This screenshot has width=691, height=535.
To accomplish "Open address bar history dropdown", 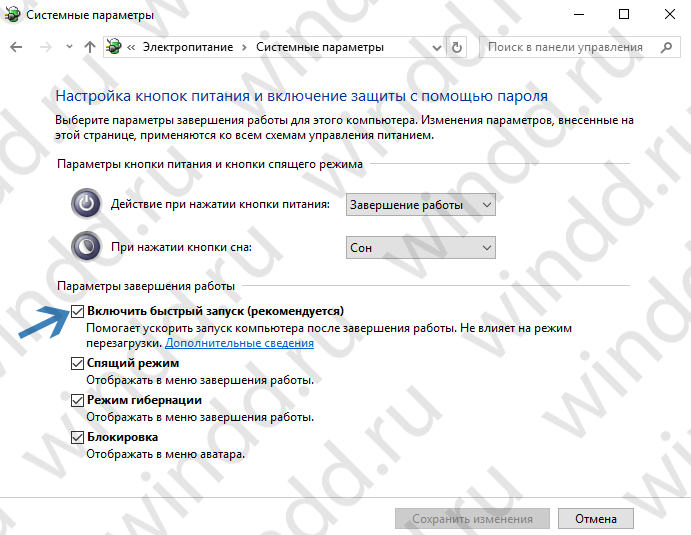I will click(437, 47).
